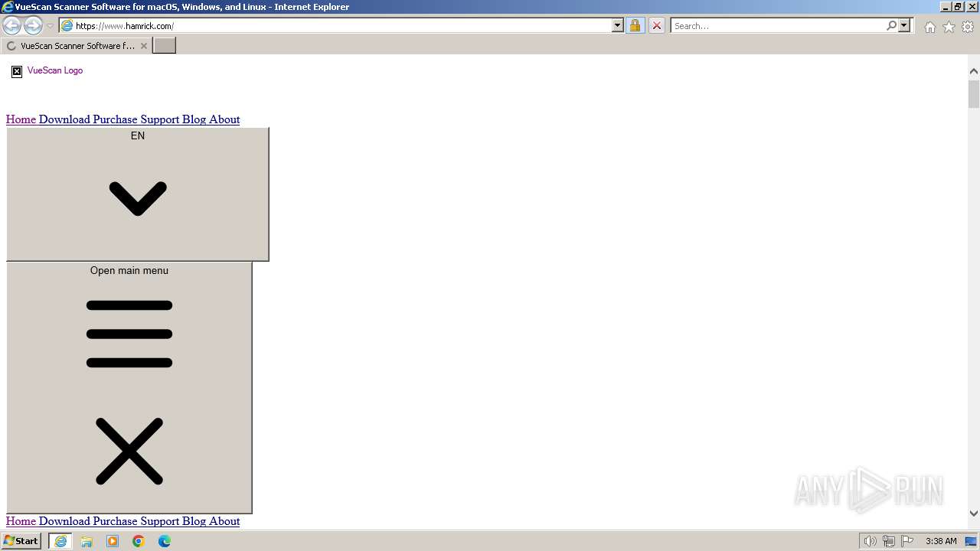Click the 3:38 AM clock

tap(941, 541)
